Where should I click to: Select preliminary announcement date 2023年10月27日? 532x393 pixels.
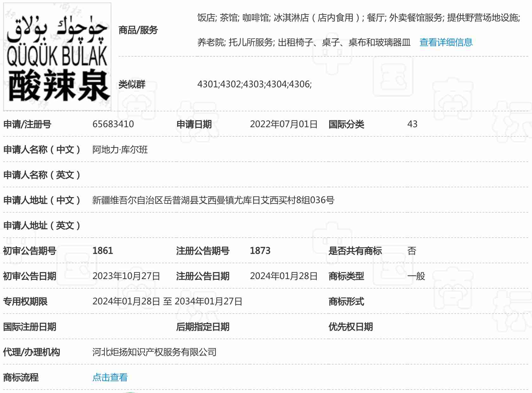coord(126,276)
